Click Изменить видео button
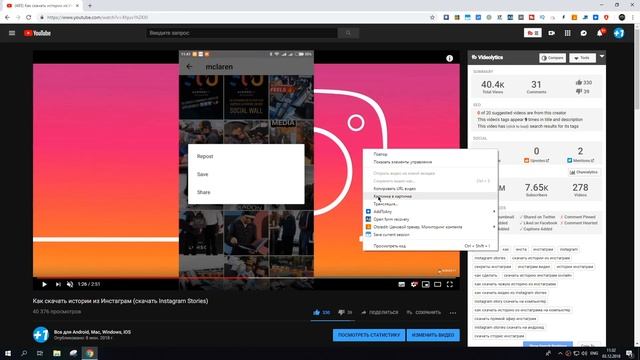 (433, 335)
